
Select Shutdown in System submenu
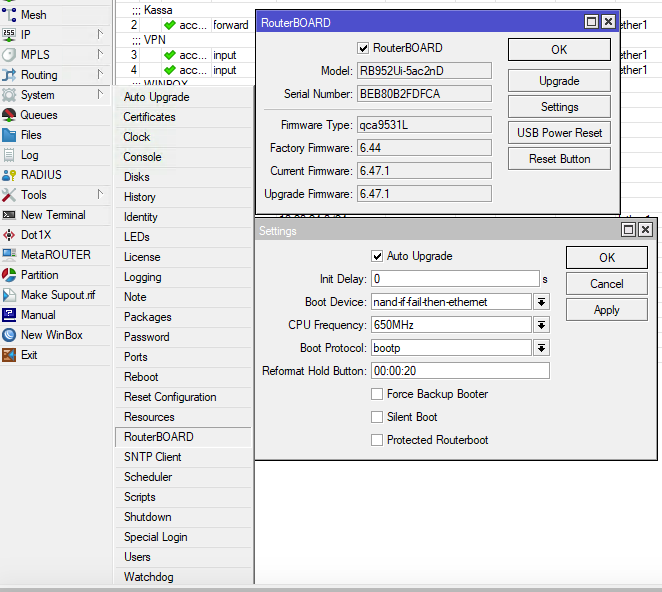coord(183,517)
